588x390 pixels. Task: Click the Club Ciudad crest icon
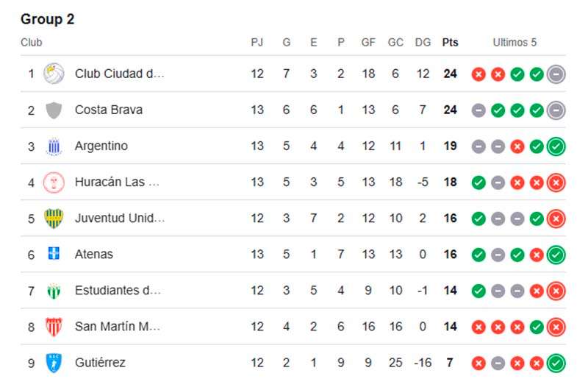click(54, 74)
